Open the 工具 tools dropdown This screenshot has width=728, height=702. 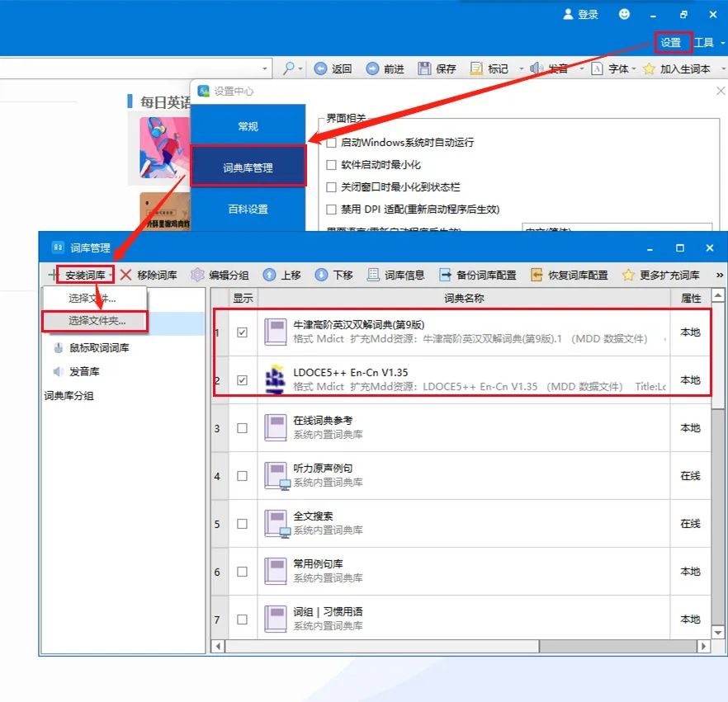707,42
